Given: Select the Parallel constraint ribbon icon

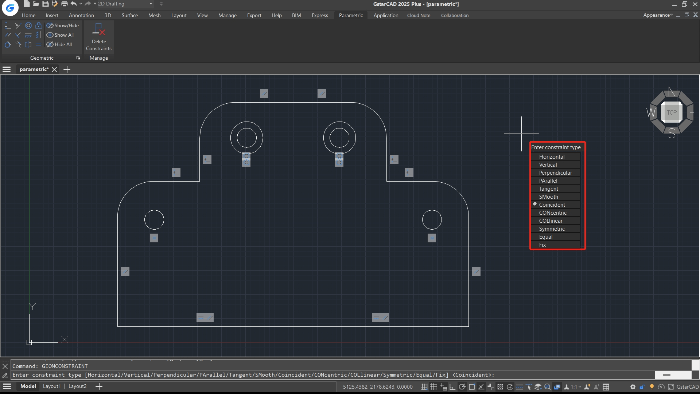Looking at the screenshot, I should pos(8,35).
